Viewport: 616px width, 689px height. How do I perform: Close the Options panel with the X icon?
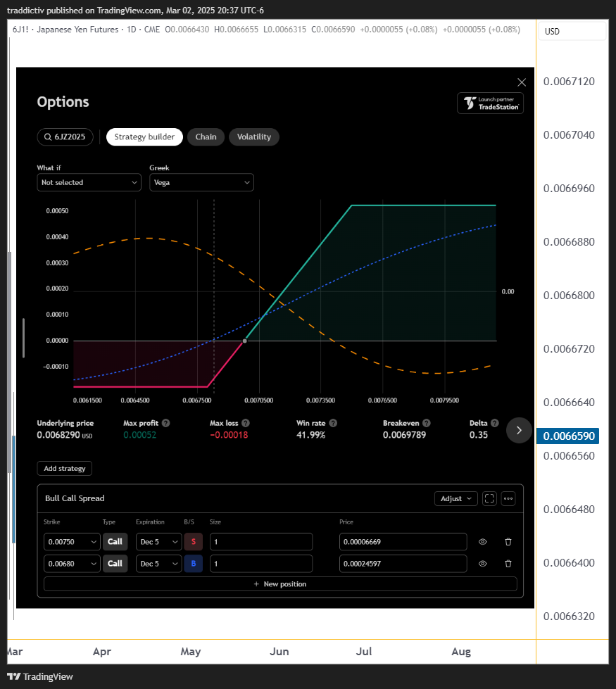point(522,82)
